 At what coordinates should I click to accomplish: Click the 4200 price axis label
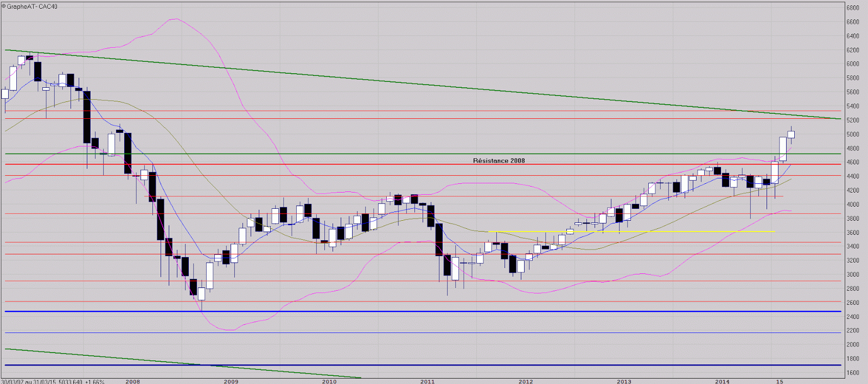point(853,190)
